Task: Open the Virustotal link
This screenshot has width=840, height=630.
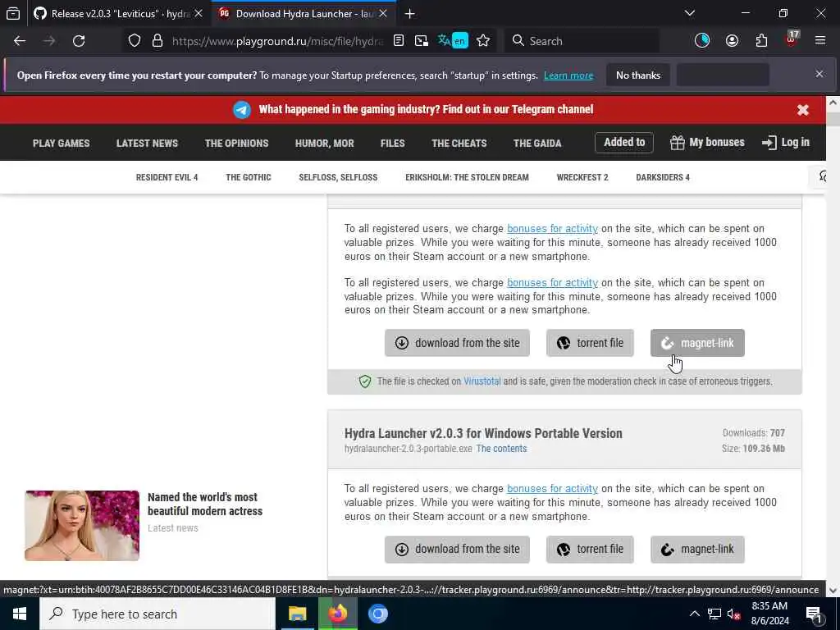Action: pyautogui.click(x=482, y=381)
